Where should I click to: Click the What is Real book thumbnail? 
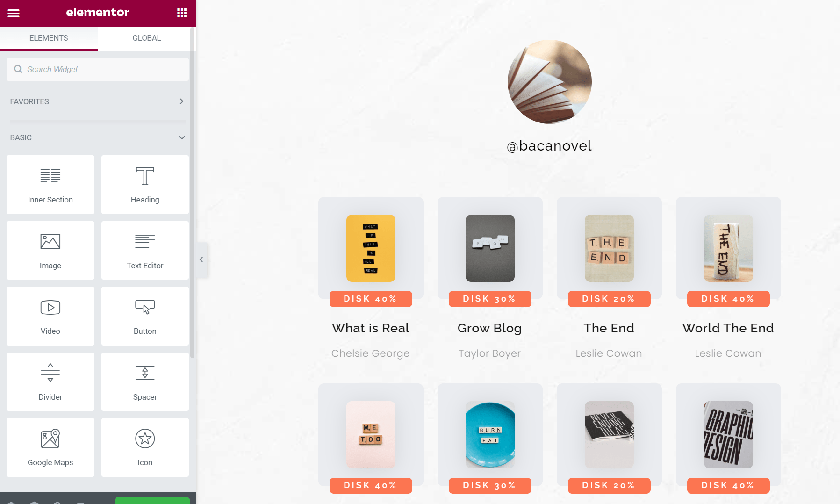(x=371, y=248)
